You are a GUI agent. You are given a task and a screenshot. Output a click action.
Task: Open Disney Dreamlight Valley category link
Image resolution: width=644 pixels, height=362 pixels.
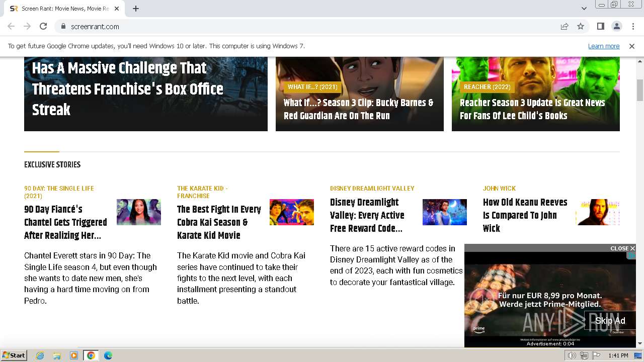[x=372, y=188]
